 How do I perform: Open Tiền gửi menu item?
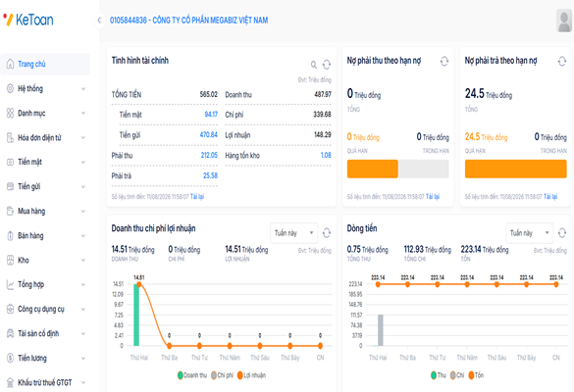(x=45, y=186)
